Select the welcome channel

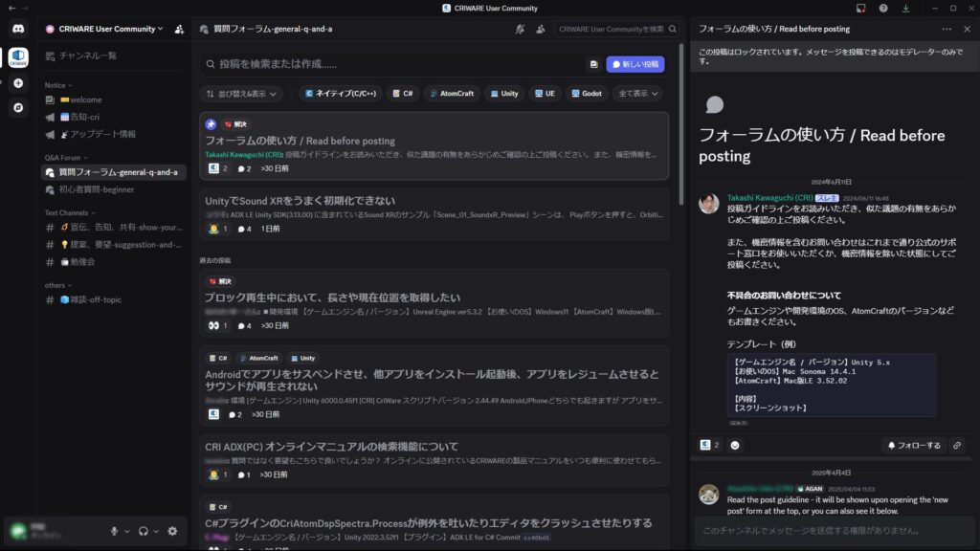point(84,99)
